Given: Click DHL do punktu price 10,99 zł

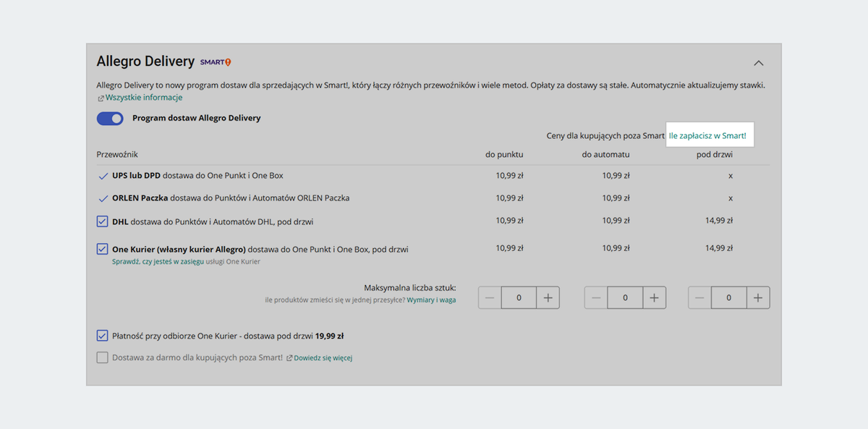Looking at the screenshot, I should pos(510,220).
